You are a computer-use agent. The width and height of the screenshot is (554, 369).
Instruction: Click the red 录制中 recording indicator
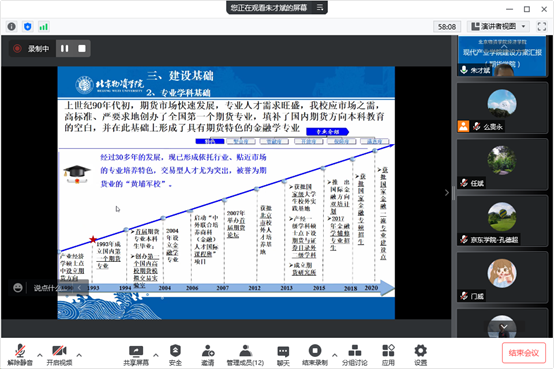(x=17, y=48)
